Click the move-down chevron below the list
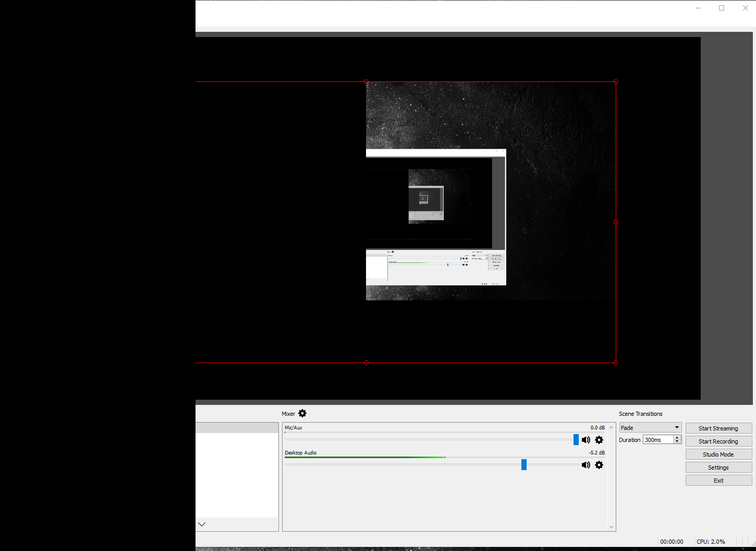This screenshot has width=756, height=551. tap(202, 524)
